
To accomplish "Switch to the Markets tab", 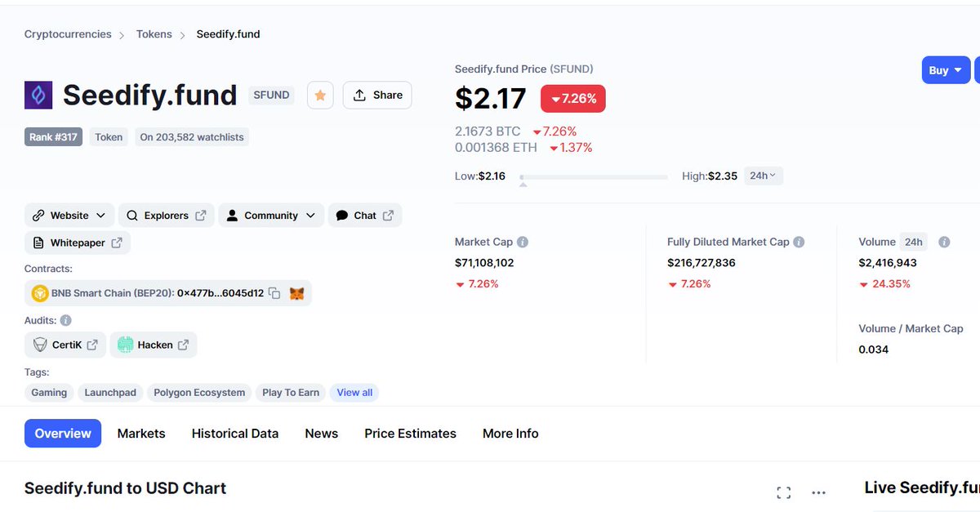I will (141, 434).
